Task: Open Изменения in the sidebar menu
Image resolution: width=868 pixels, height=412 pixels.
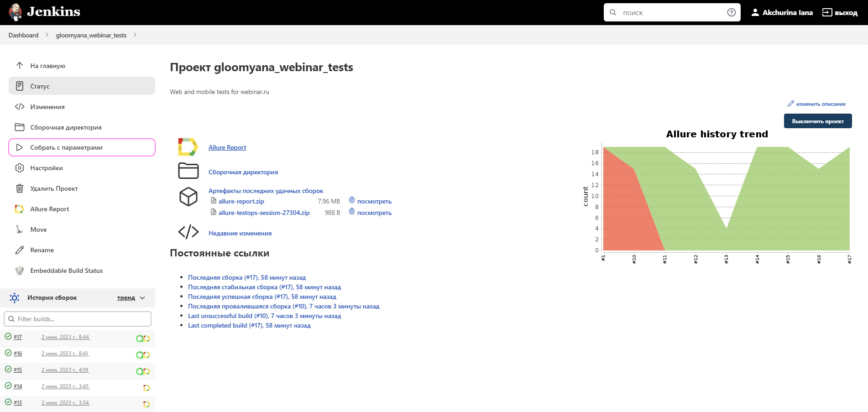Action: coord(82,106)
